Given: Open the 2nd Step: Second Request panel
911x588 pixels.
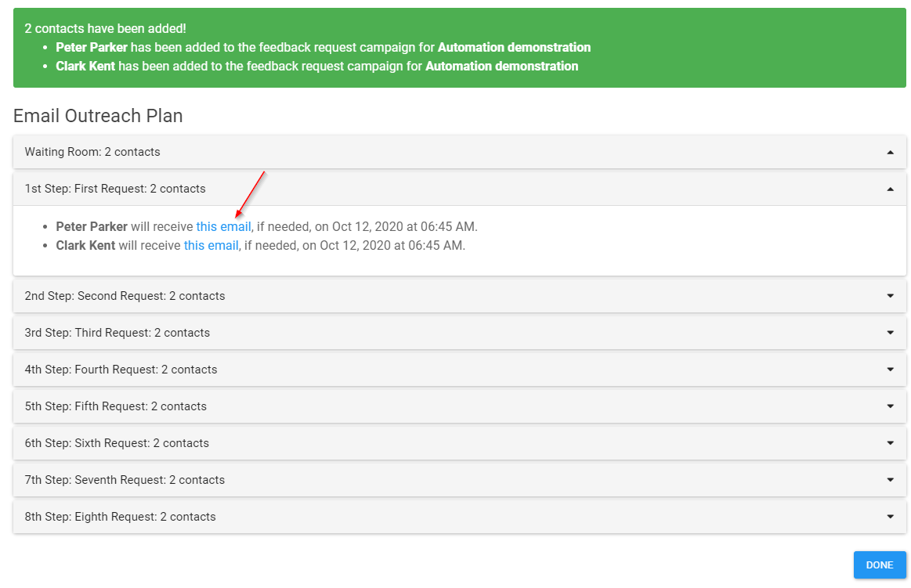Looking at the screenshot, I should pos(460,296).
